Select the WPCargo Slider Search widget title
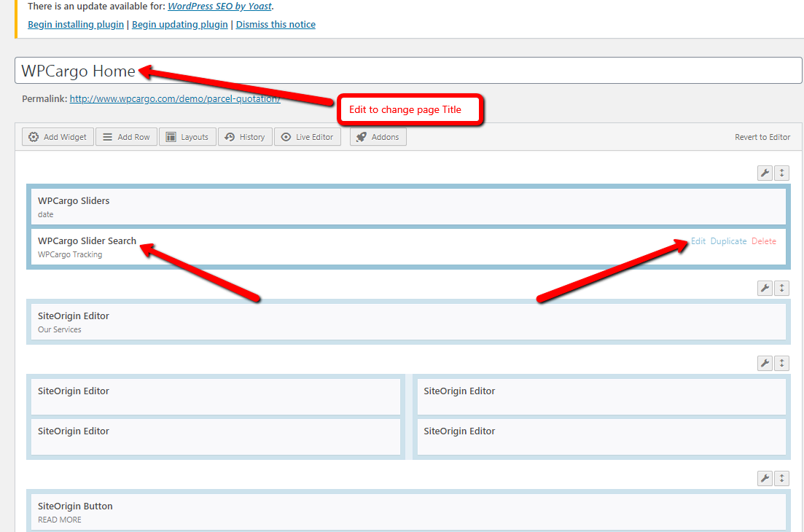Viewport: 804px width, 532px height. 87,241
